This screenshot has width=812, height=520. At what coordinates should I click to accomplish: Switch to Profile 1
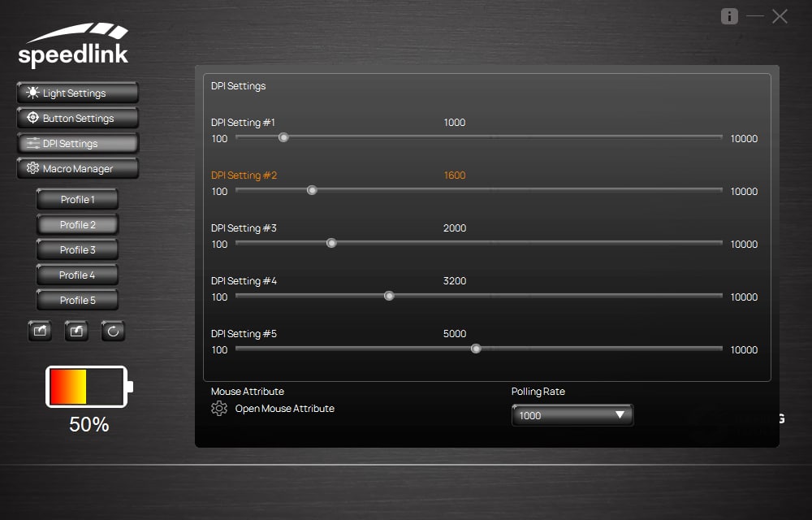tap(77, 200)
